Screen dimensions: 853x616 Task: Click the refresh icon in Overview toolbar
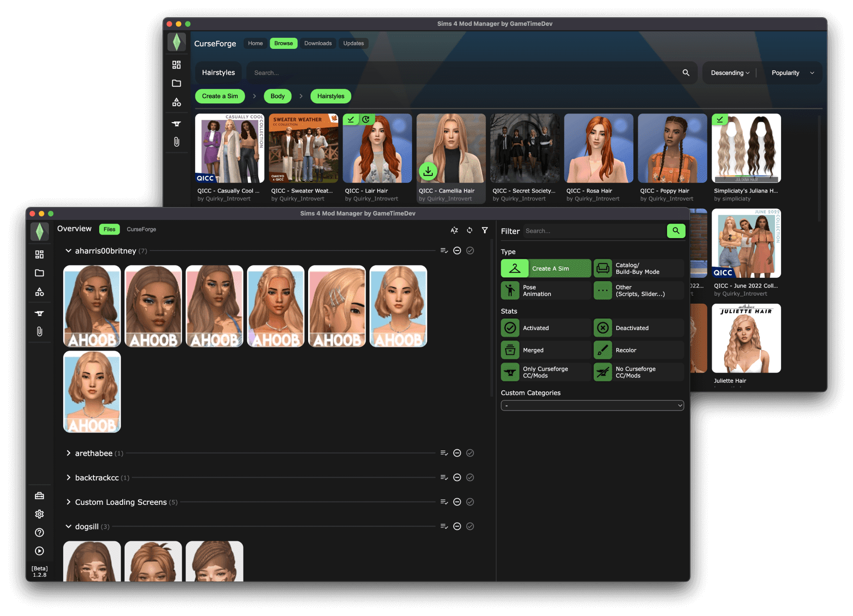pos(470,230)
